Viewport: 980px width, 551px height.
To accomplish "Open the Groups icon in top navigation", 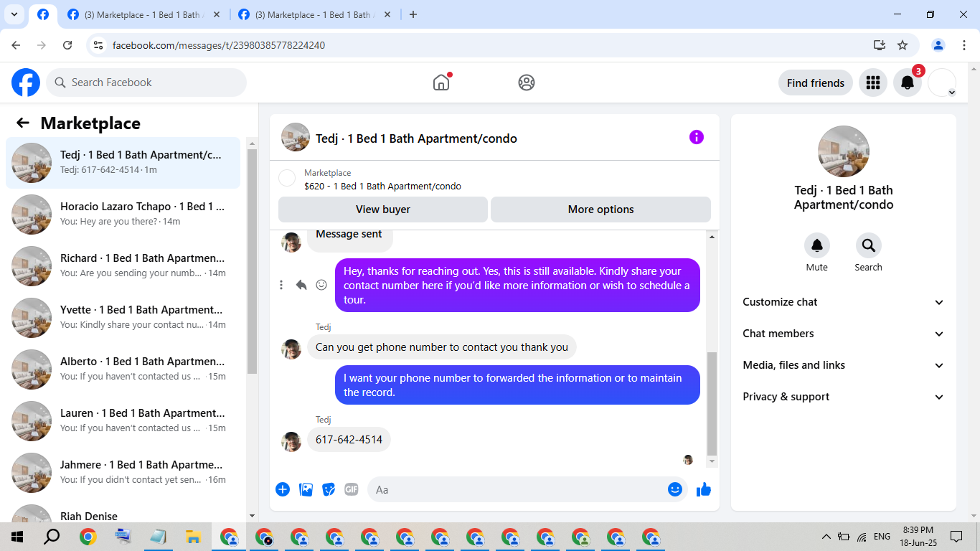I will (x=527, y=83).
